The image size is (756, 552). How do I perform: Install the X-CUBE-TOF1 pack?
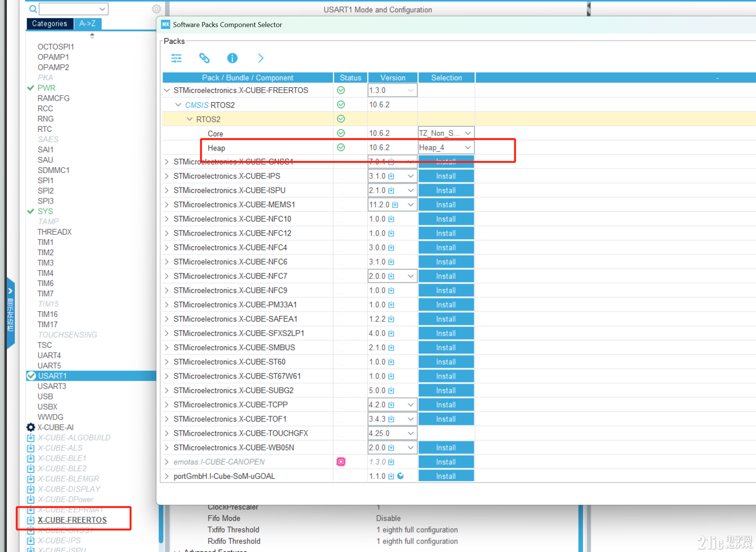click(x=446, y=419)
